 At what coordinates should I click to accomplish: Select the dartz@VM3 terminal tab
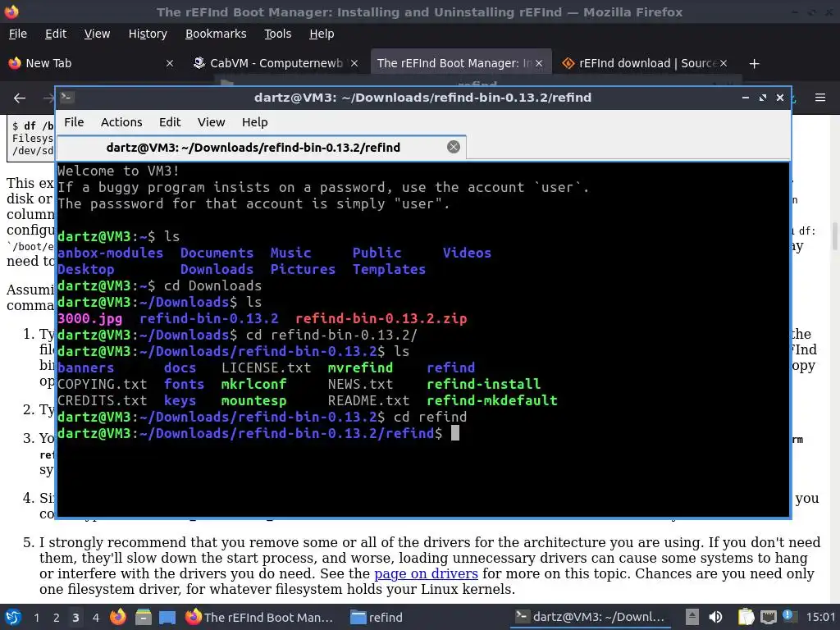pyautogui.click(x=262, y=148)
